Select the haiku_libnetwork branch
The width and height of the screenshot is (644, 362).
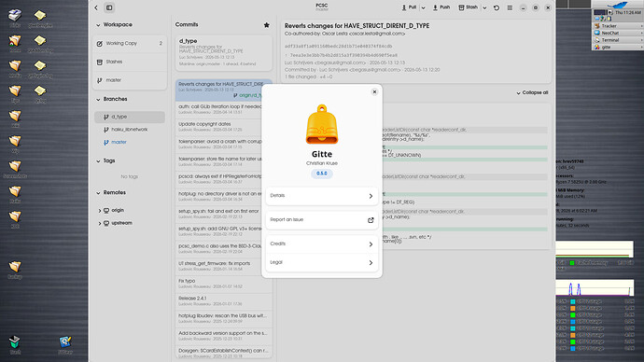click(130, 130)
